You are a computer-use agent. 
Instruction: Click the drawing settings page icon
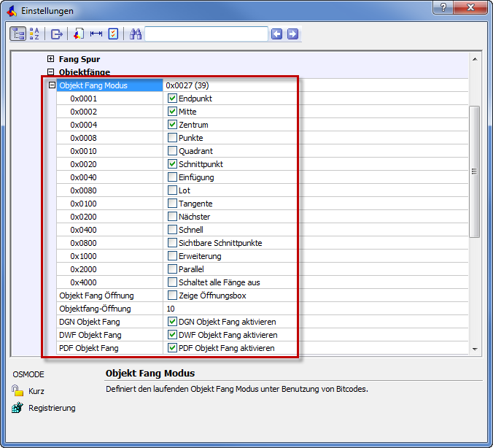(78, 34)
